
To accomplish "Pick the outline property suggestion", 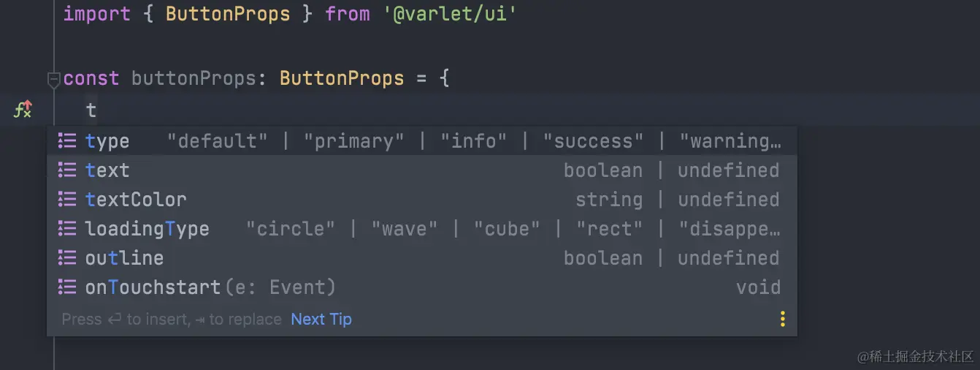I will click(x=422, y=257).
